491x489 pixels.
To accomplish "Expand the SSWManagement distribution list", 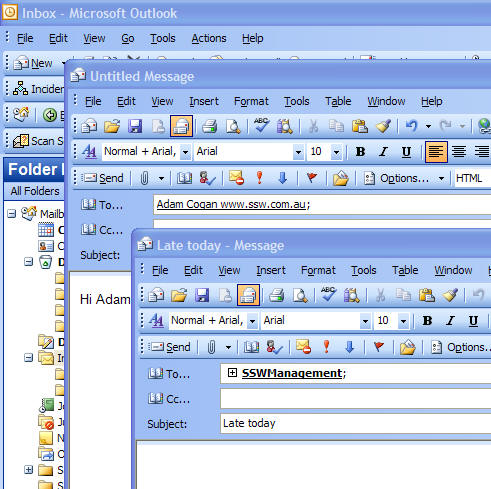I will (232, 372).
